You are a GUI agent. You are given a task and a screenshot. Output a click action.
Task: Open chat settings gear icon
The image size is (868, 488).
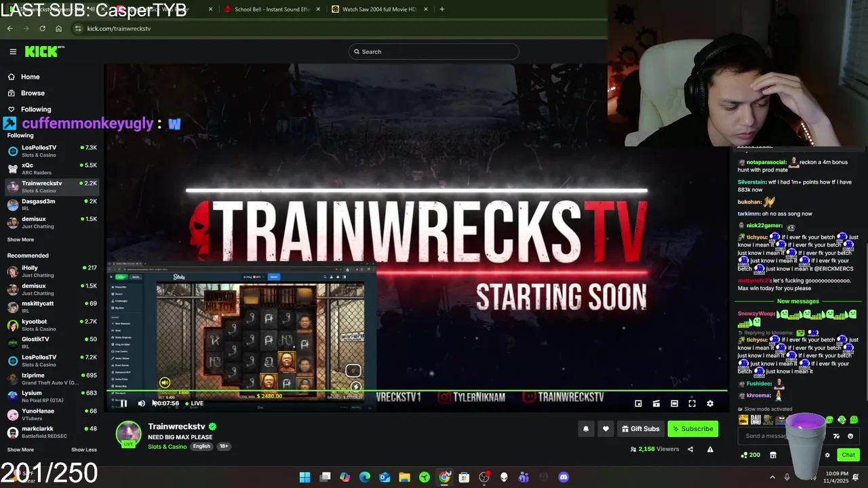pyautogui.click(x=827, y=455)
